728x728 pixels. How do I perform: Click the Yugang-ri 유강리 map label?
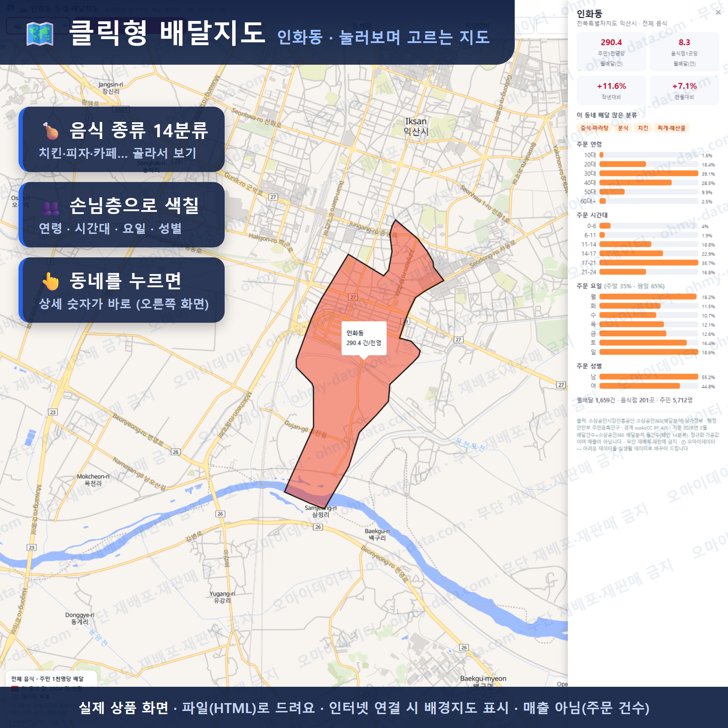(222, 597)
